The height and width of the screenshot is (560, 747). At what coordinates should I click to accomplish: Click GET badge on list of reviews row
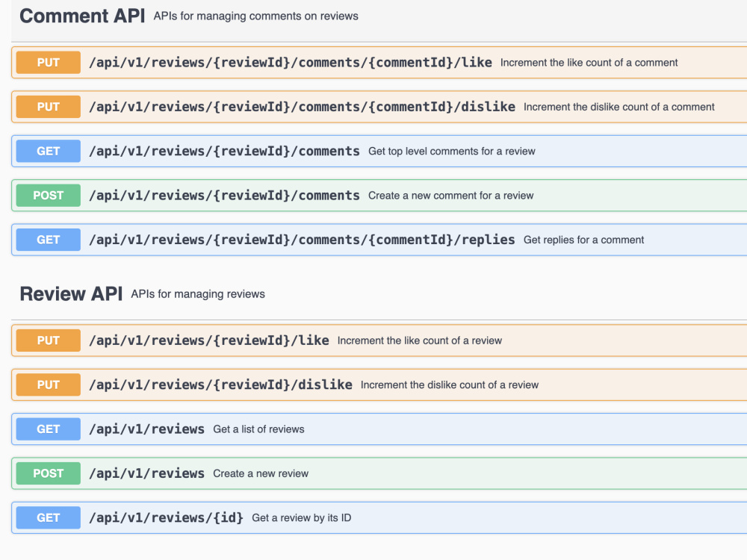(48, 429)
